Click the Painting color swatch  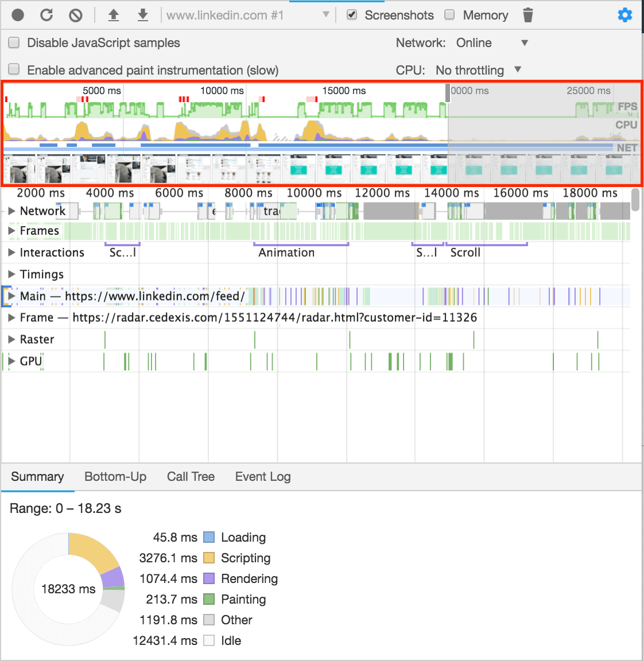[x=209, y=599]
